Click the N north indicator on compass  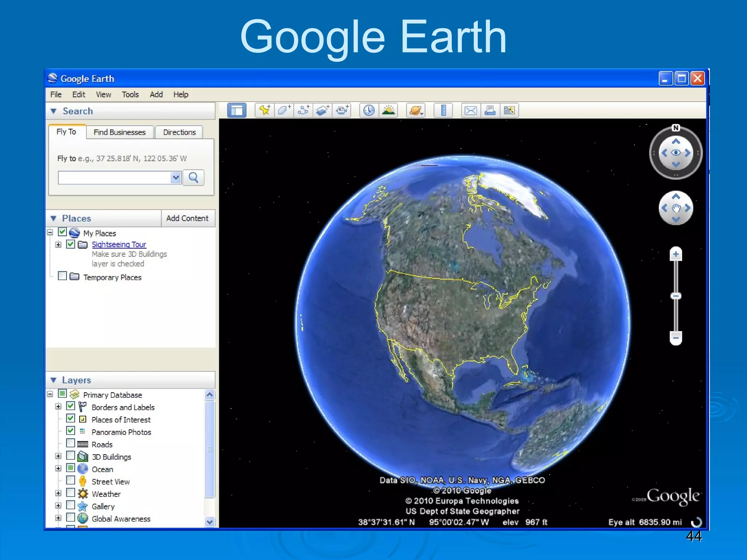[676, 128]
